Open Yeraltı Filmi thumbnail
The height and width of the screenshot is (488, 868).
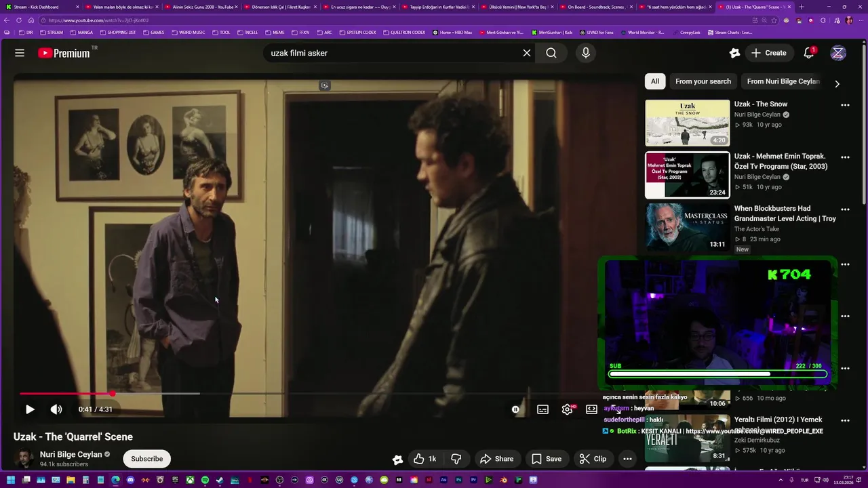coord(688,439)
